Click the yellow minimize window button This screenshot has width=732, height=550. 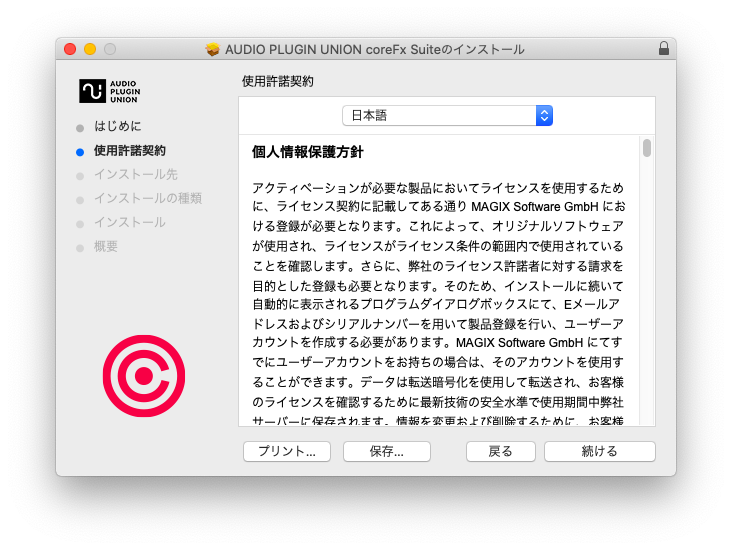pos(90,49)
